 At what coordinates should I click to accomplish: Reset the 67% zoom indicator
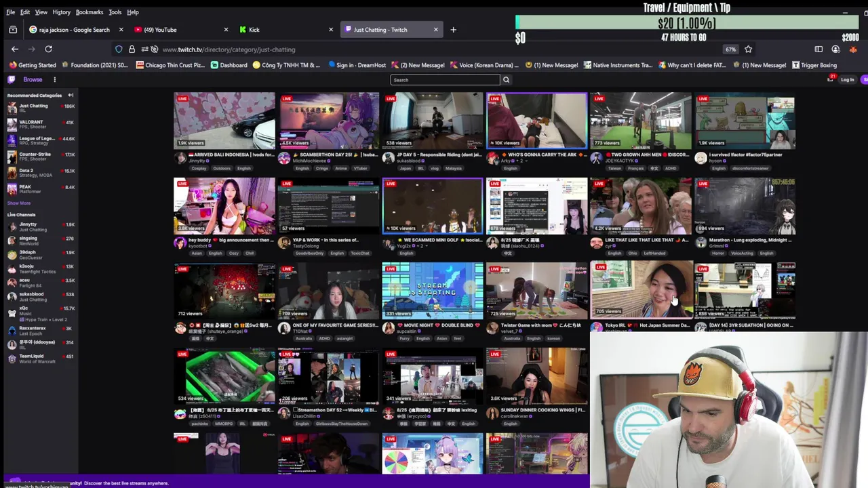click(730, 49)
